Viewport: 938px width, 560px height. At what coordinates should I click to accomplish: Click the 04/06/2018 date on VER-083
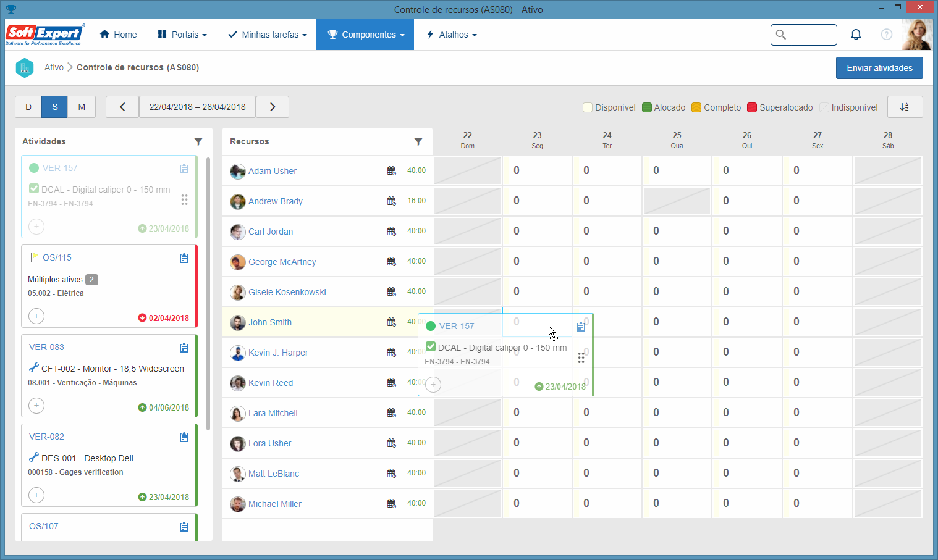pos(169,407)
